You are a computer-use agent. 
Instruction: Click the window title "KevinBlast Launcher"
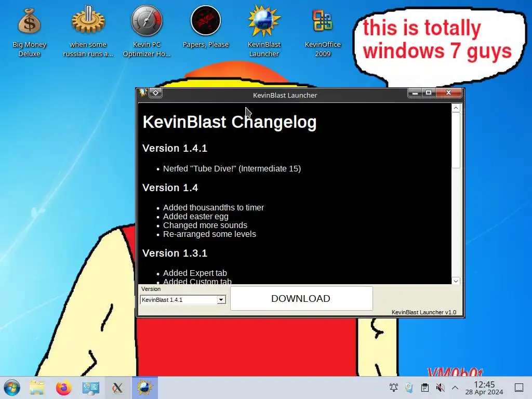(x=285, y=96)
